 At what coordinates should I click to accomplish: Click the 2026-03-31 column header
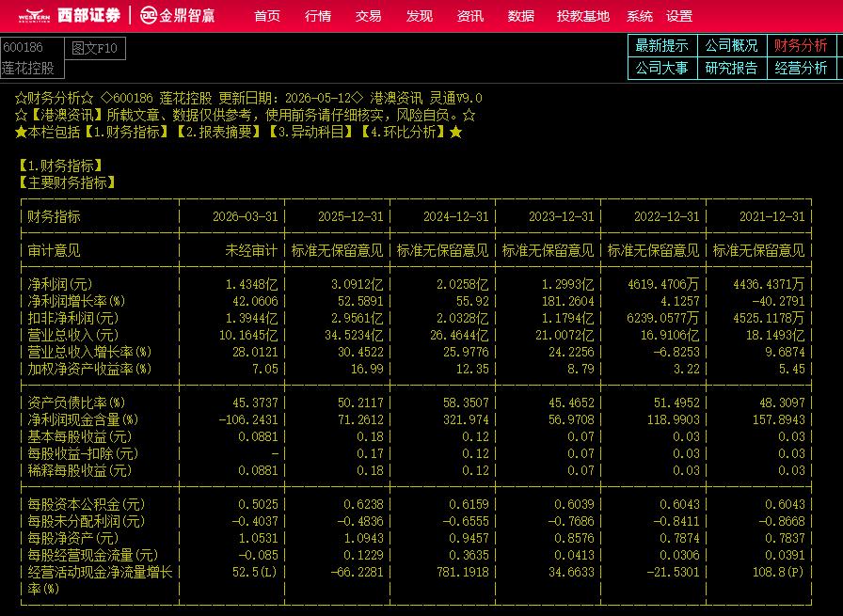point(246,216)
